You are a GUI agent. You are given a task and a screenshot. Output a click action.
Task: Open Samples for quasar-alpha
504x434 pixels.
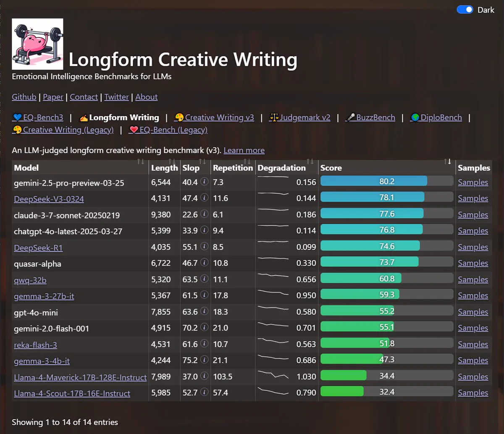pyautogui.click(x=473, y=263)
